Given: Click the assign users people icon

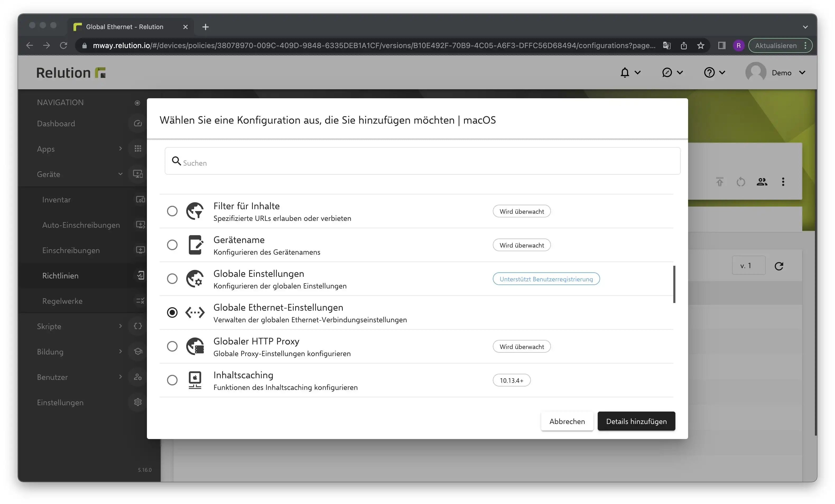Looking at the screenshot, I should [762, 182].
